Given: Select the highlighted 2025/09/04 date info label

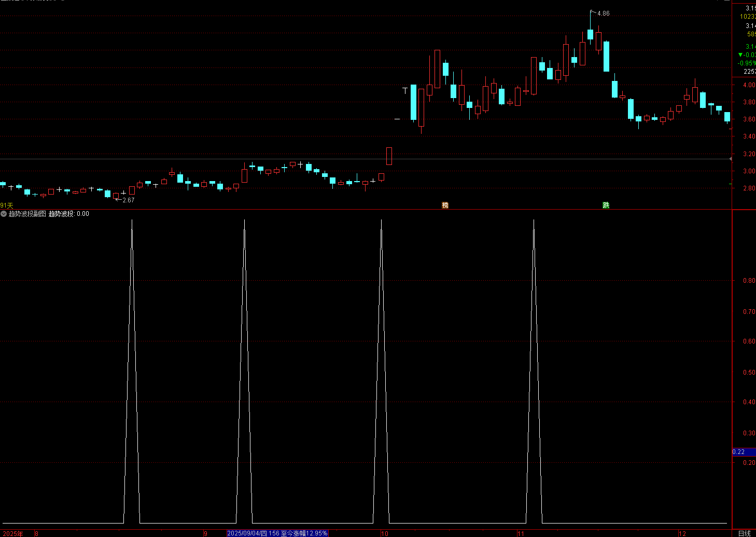Looking at the screenshot, I should pyautogui.click(x=277, y=533).
